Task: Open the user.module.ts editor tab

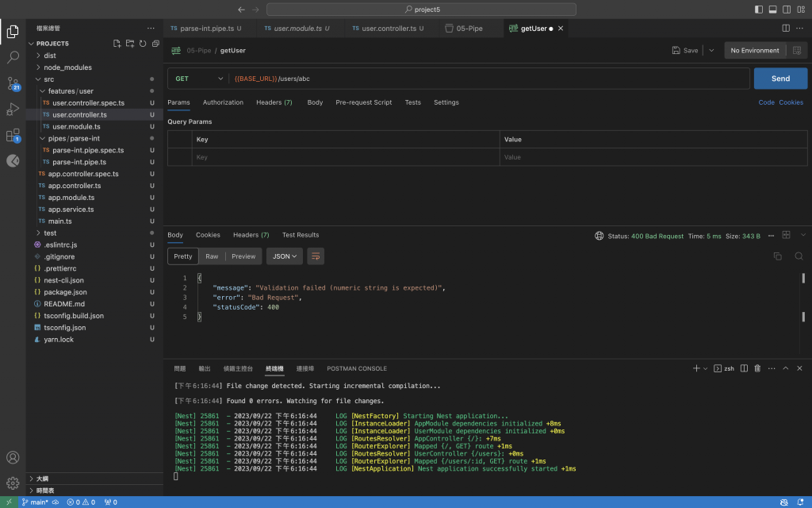Action: point(297,29)
